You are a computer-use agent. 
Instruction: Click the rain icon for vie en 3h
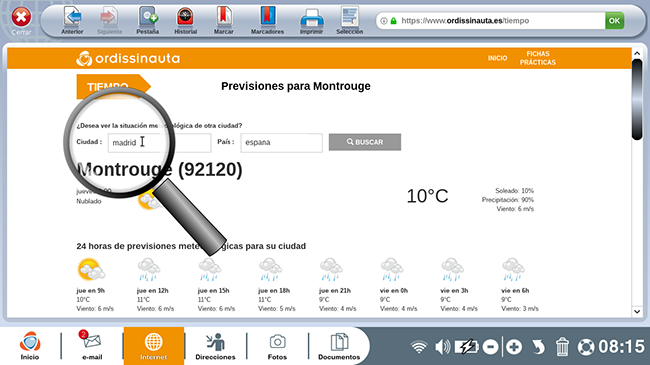click(x=452, y=270)
